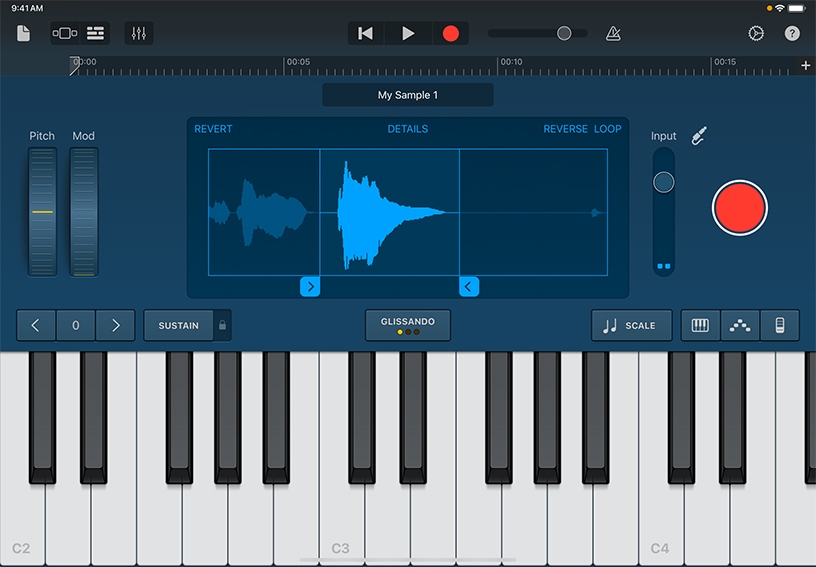Open My Songs browser document icon
816x567 pixels.
coord(23,33)
